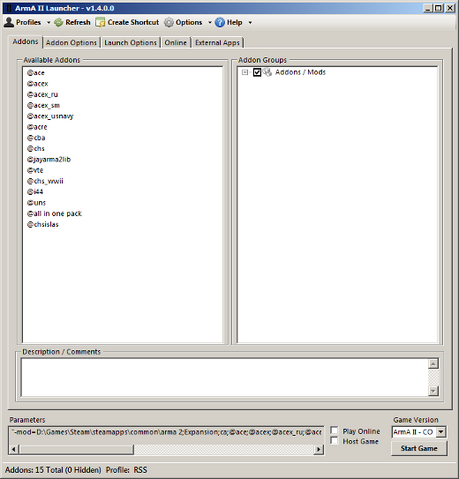Click the Help toolbar label

coord(234,22)
